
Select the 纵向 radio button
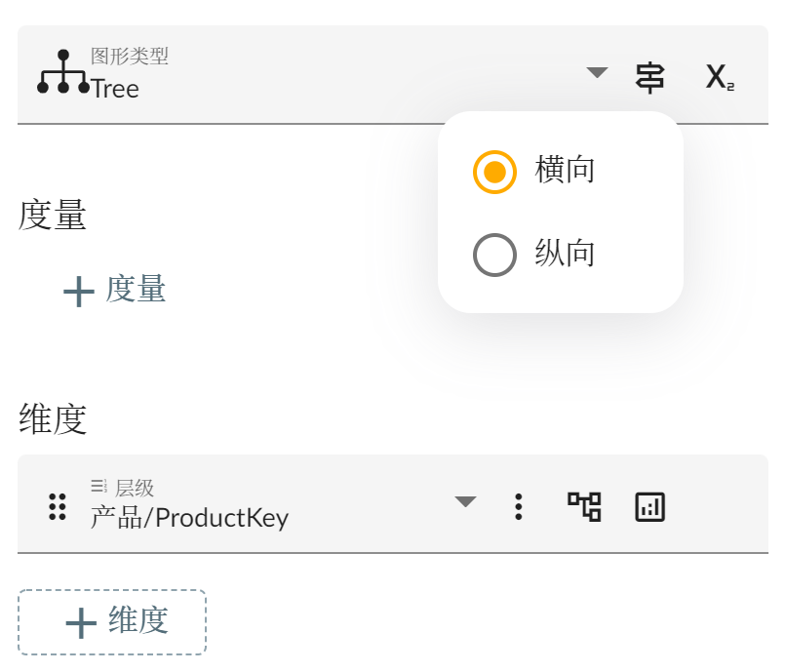[x=494, y=256]
